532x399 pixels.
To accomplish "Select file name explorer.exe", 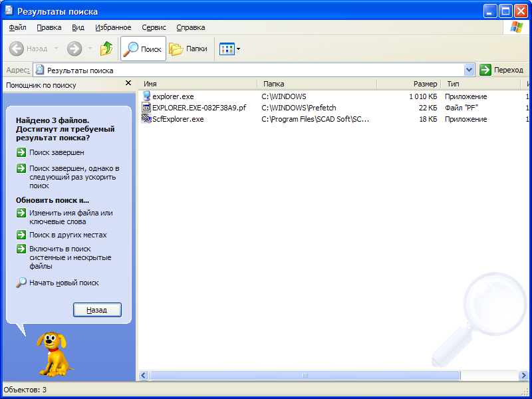I will point(173,96).
